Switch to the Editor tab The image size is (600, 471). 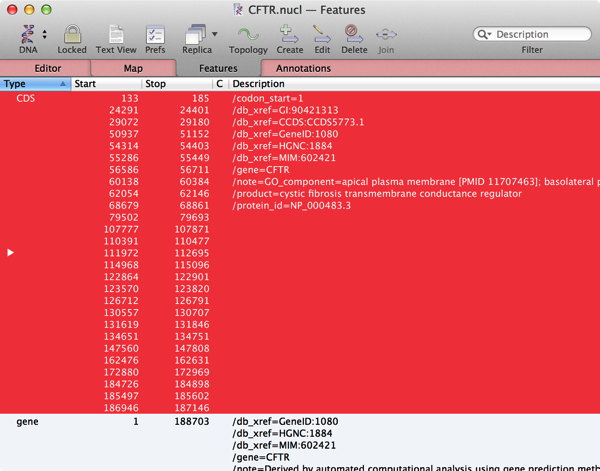pos(48,68)
